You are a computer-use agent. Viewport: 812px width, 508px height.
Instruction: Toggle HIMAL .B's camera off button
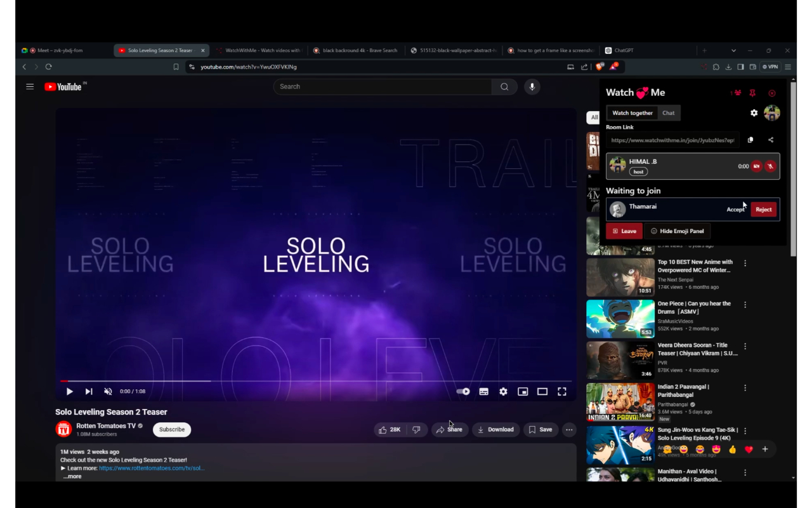(756, 166)
